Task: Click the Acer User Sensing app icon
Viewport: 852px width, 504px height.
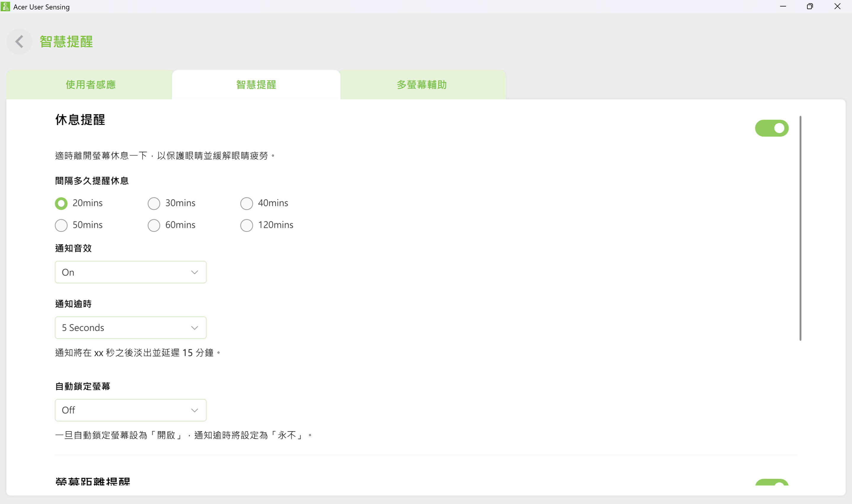Action: 5,7
